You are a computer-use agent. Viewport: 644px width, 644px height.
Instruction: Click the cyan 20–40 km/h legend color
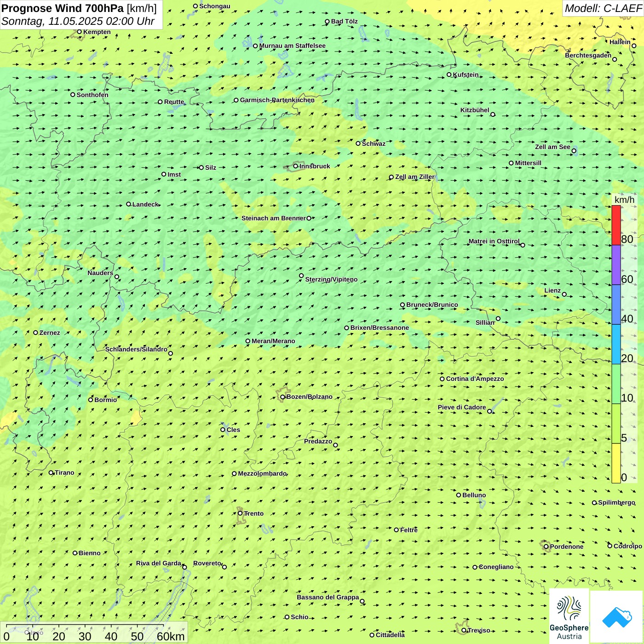coord(616,344)
